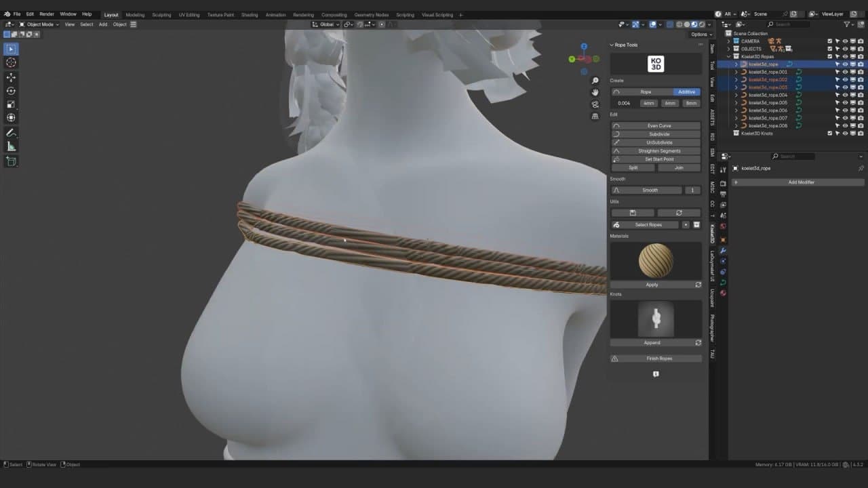Click the Smooth iterations value field
Screen dimensions: 868x488
pos(692,190)
